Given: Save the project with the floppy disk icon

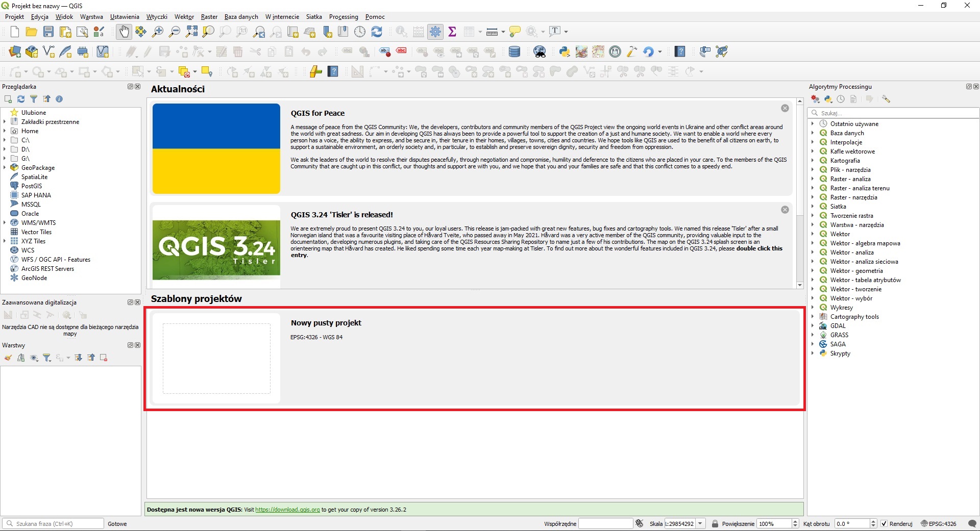Looking at the screenshot, I should (48, 32).
